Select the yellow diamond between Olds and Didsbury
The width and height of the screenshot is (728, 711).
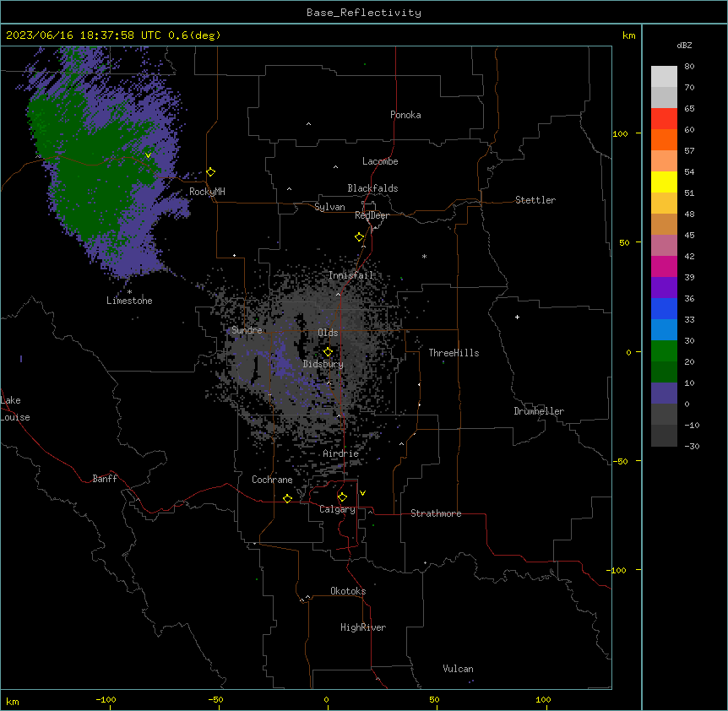tap(328, 352)
